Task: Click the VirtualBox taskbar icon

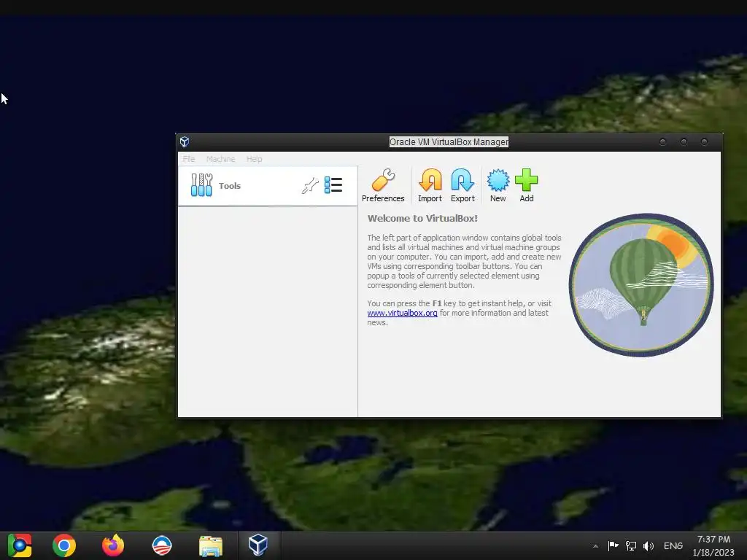Action: [x=258, y=545]
